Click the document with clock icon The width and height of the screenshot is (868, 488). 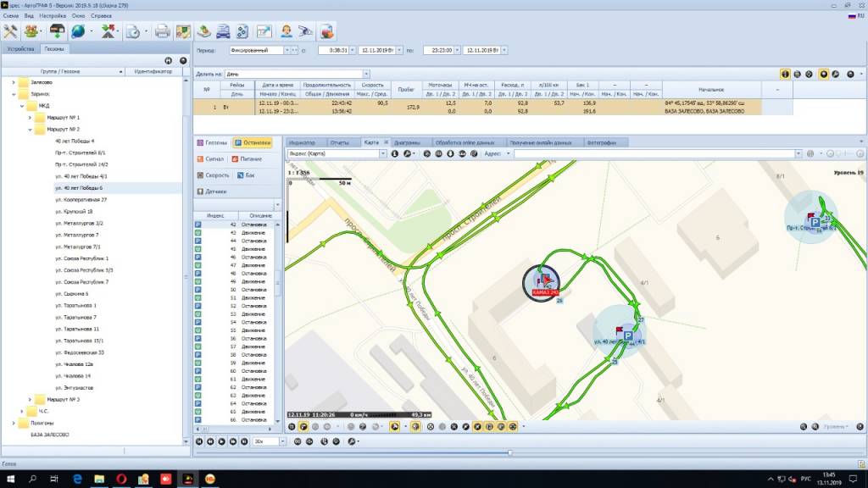(x=133, y=31)
